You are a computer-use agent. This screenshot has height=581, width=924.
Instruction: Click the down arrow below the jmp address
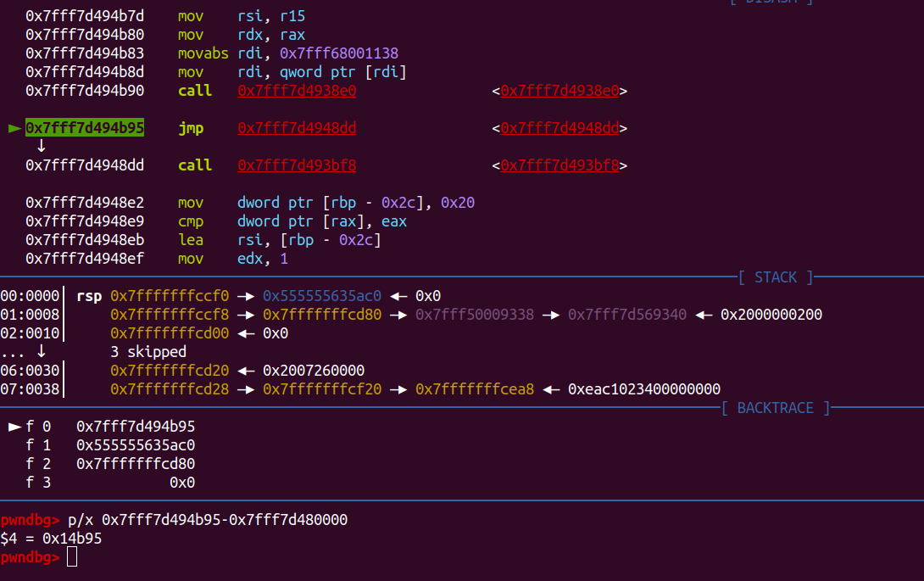tap(42, 146)
